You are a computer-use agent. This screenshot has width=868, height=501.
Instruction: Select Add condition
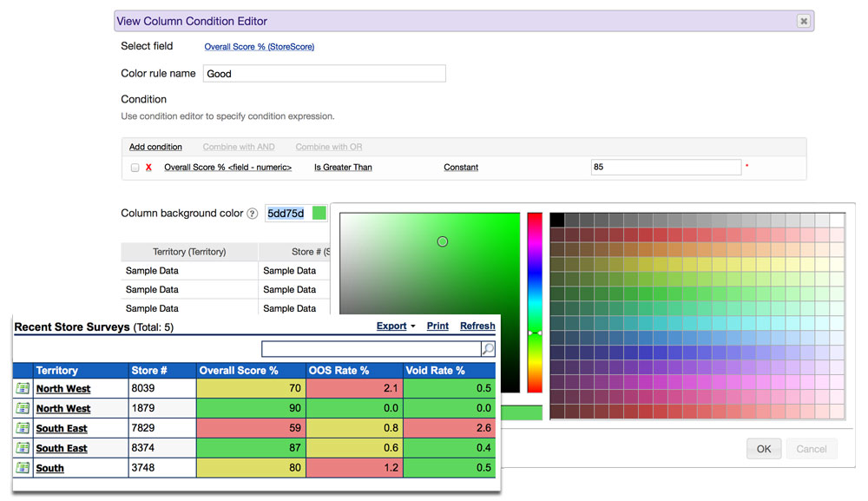pyautogui.click(x=155, y=146)
